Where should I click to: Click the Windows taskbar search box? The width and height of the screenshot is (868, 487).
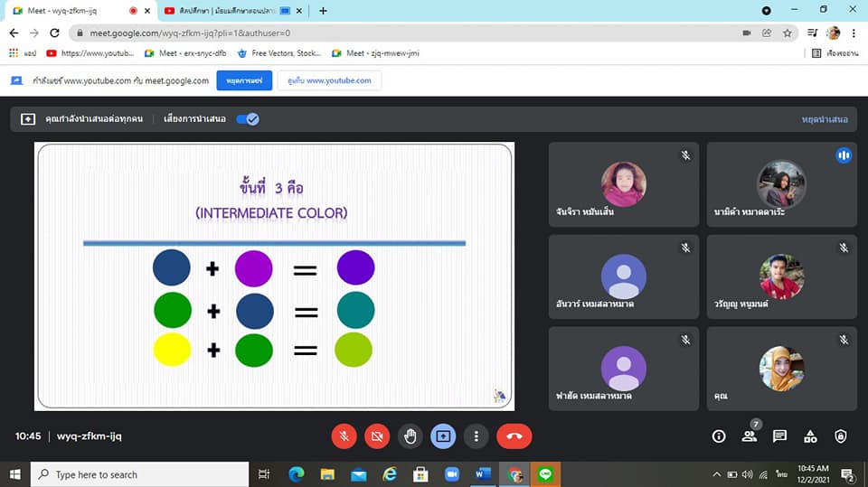click(140, 474)
